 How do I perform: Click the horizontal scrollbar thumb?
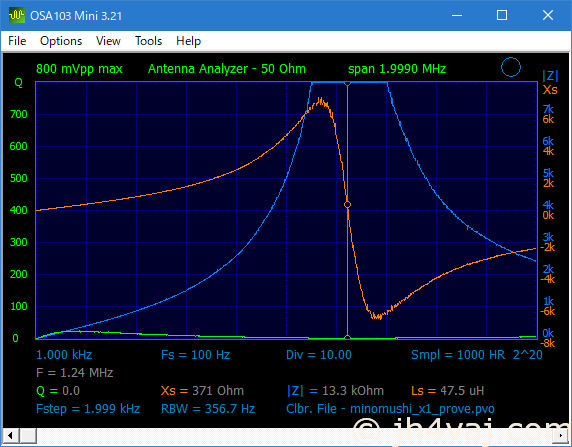tap(28, 435)
